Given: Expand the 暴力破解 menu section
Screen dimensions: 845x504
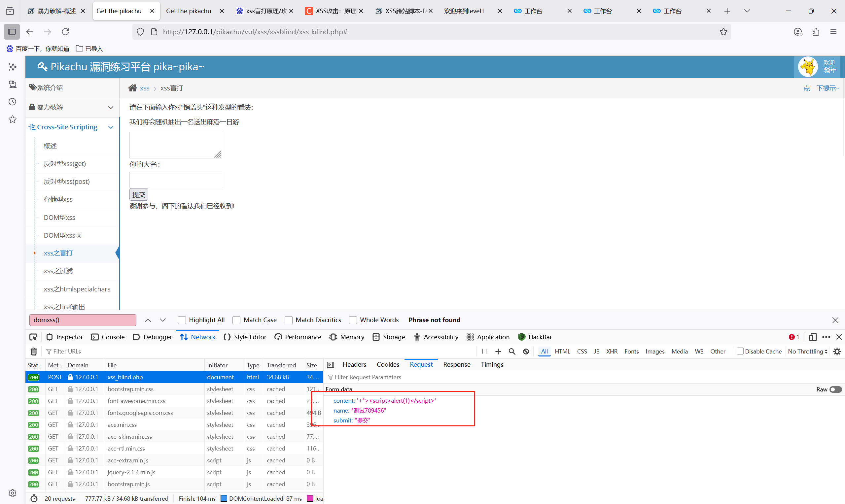Looking at the screenshot, I should (x=72, y=107).
